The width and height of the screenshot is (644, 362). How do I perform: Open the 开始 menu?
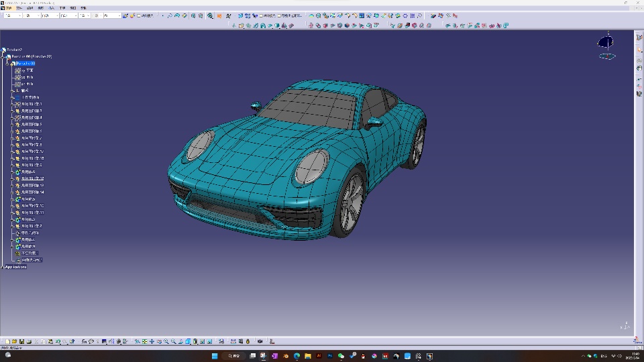8,8
